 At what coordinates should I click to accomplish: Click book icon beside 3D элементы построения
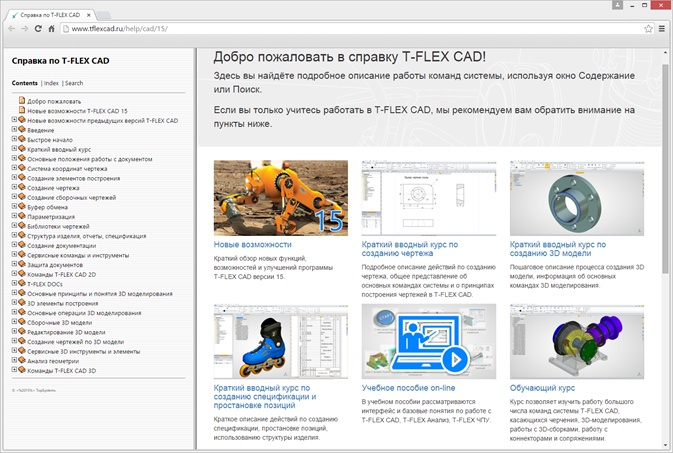(x=22, y=302)
